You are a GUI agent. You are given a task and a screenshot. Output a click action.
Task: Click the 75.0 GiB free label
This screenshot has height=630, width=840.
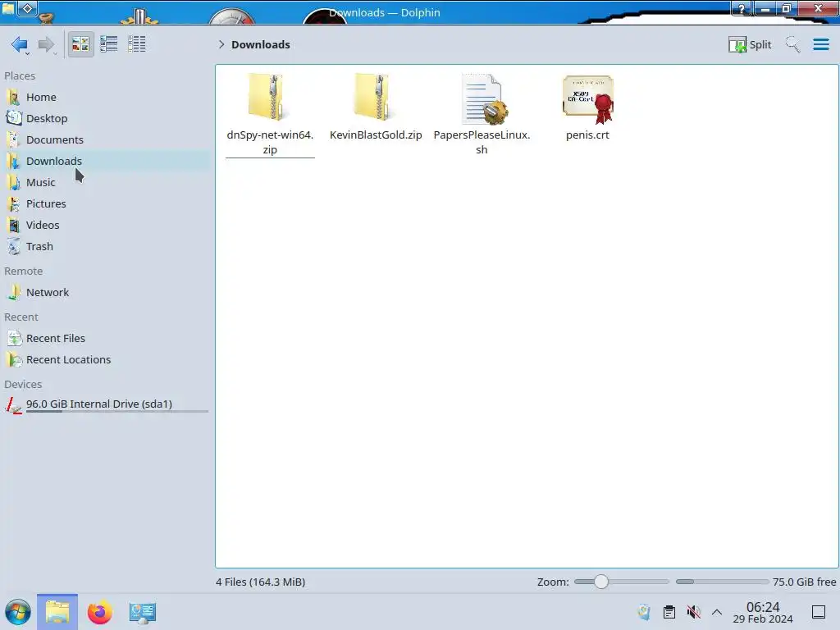tap(804, 582)
